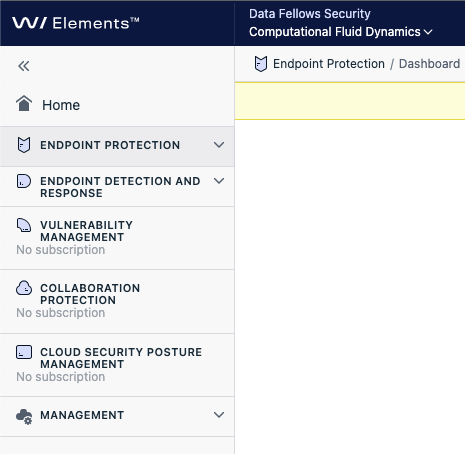The width and height of the screenshot is (465, 454).
Task: Open Computational Fluid Dynamics organization dropdown
Action: 341,32
